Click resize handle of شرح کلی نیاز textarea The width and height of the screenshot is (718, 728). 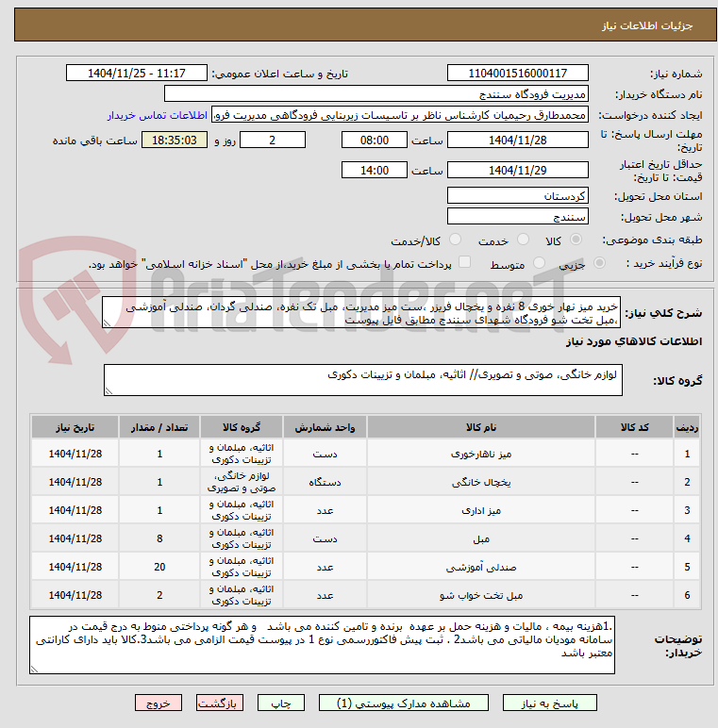pyautogui.click(x=107, y=323)
